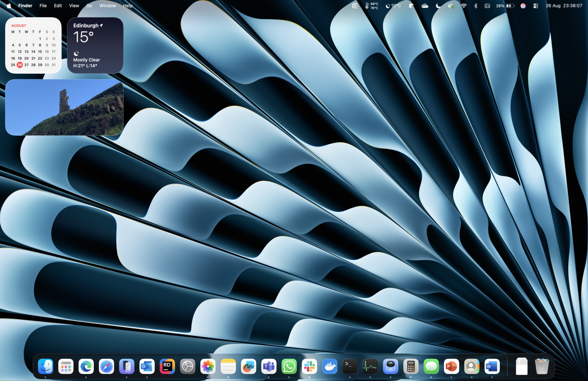The height and width of the screenshot is (381, 588).
Task: Click the Teams status icon in menu bar
Action: 451,6
